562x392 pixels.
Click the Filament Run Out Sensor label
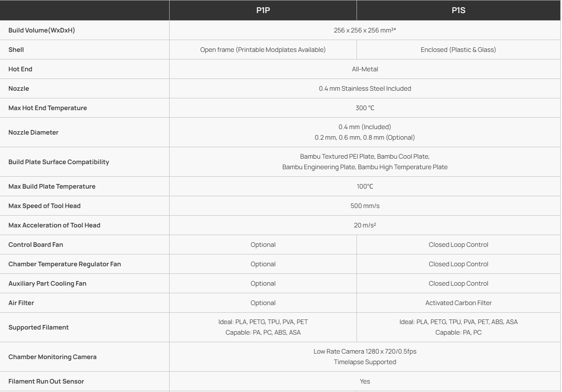pyautogui.click(x=46, y=381)
